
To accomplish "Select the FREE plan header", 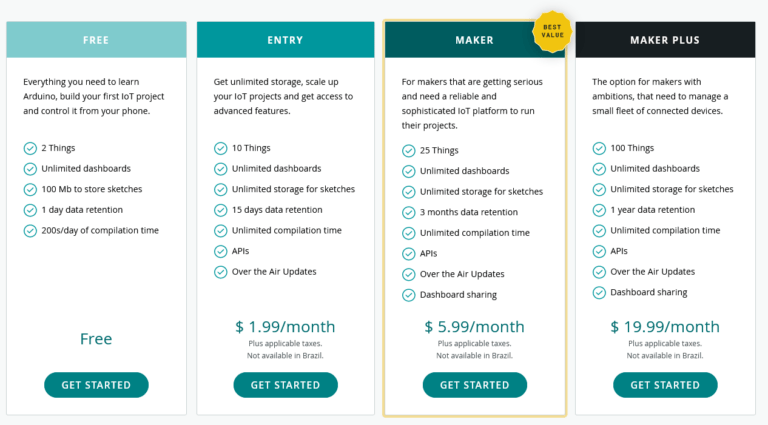I will 96,40.
